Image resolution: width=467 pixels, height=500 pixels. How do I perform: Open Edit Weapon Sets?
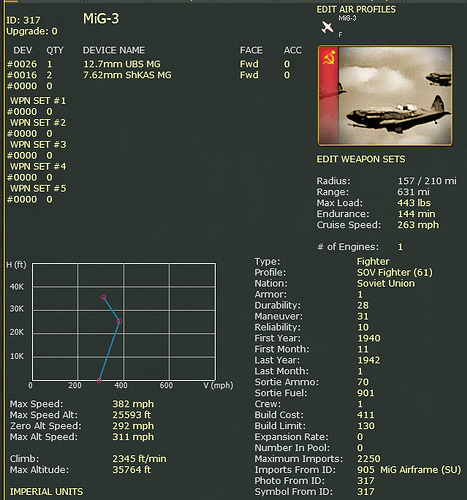click(361, 159)
